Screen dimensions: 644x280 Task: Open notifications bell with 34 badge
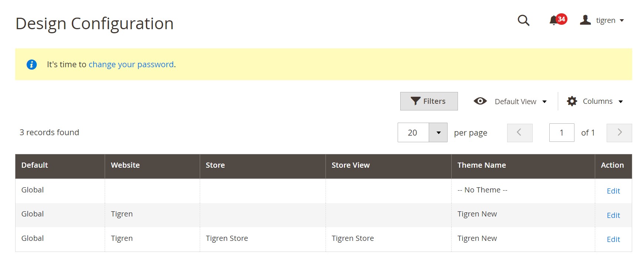pos(554,20)
